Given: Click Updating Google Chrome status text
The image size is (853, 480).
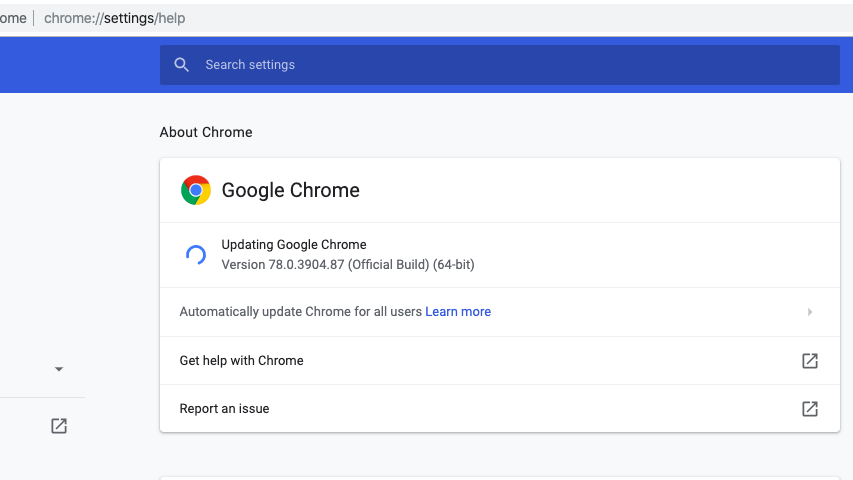Looking at the screenshot, I should tap(294, 244).
